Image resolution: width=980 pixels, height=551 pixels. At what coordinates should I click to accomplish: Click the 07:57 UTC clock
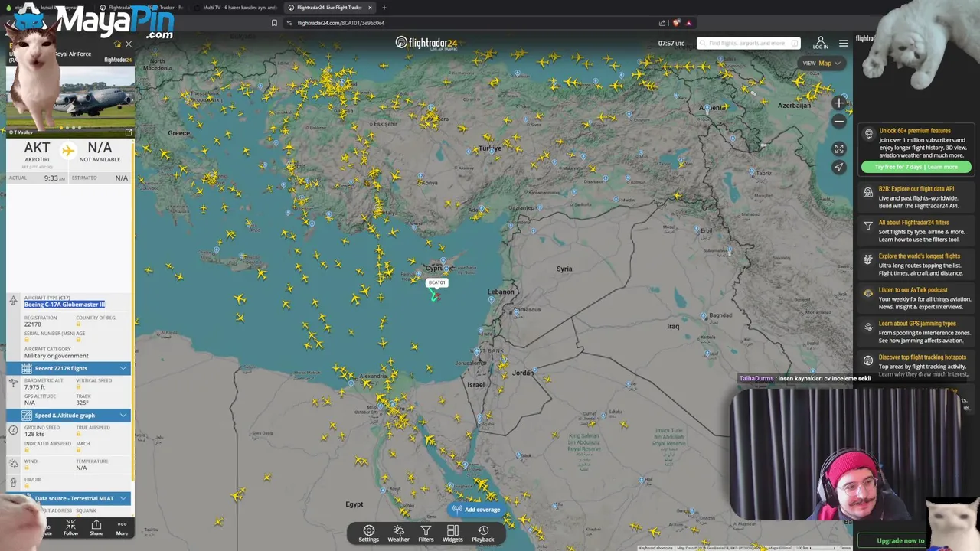[671, 44]
